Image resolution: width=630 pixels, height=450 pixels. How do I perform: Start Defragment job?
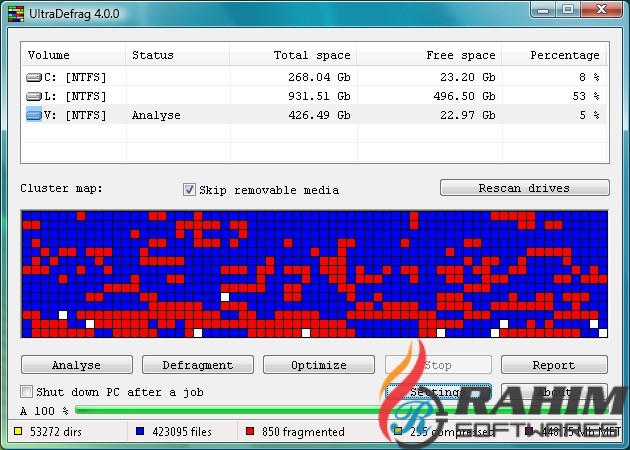tap(198, 365)
